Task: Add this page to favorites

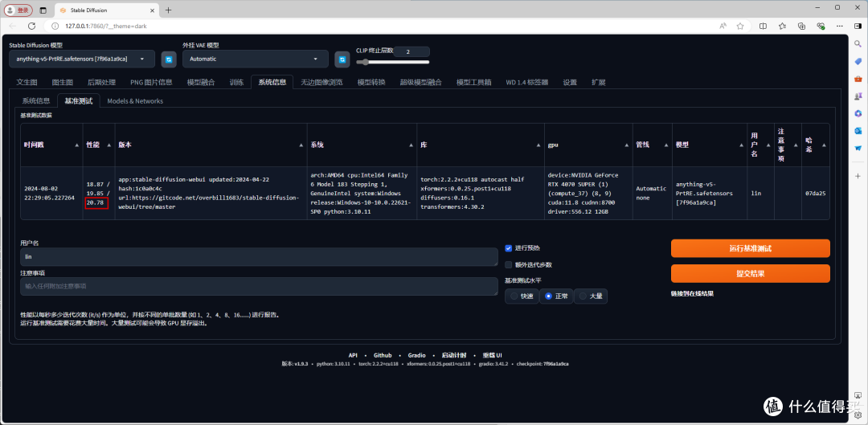Action: (739, 26)
